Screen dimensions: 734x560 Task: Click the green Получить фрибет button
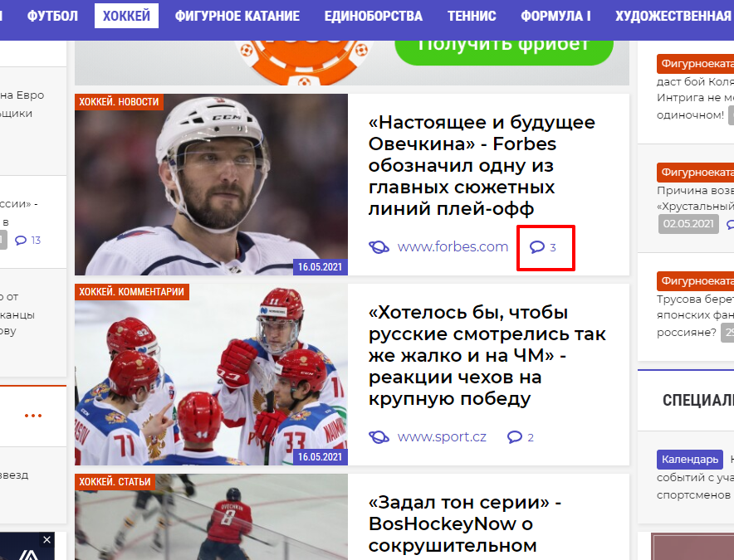coord(504,52)
